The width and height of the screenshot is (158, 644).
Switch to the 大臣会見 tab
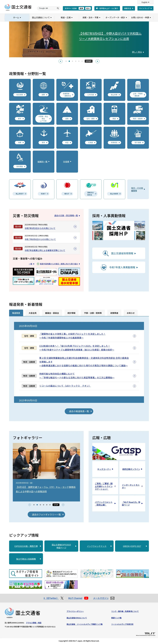click(33, 313)
